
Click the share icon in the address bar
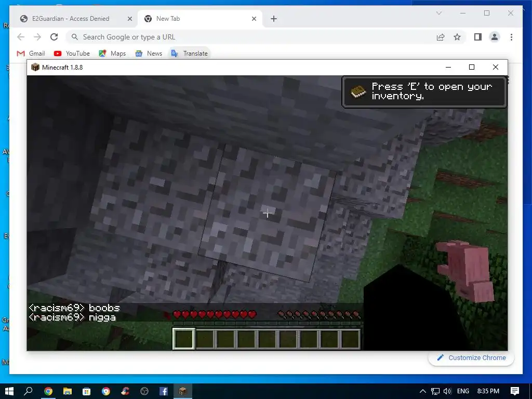(x=441, y=37)
